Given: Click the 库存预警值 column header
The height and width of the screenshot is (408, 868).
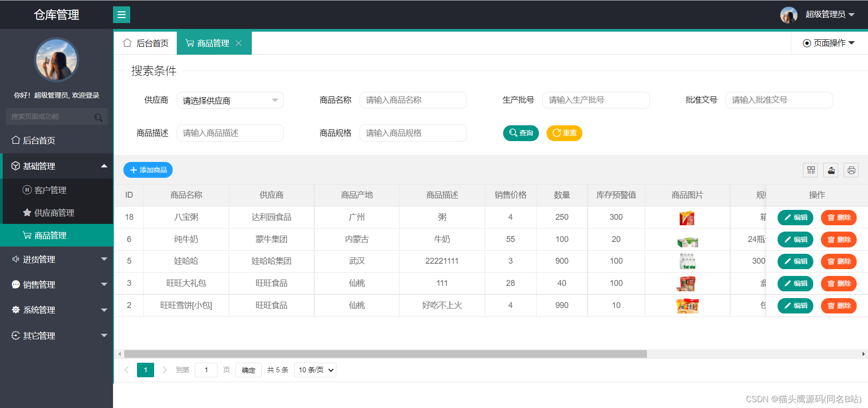Looking at the screenshot, I should click(616, 195).
